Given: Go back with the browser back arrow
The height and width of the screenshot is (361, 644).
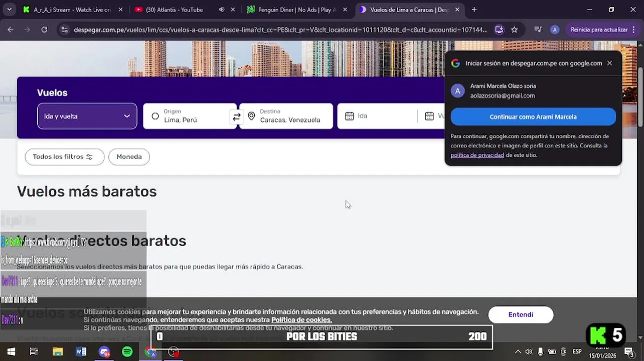Looking at the screenshot, I should pos(11,30).
